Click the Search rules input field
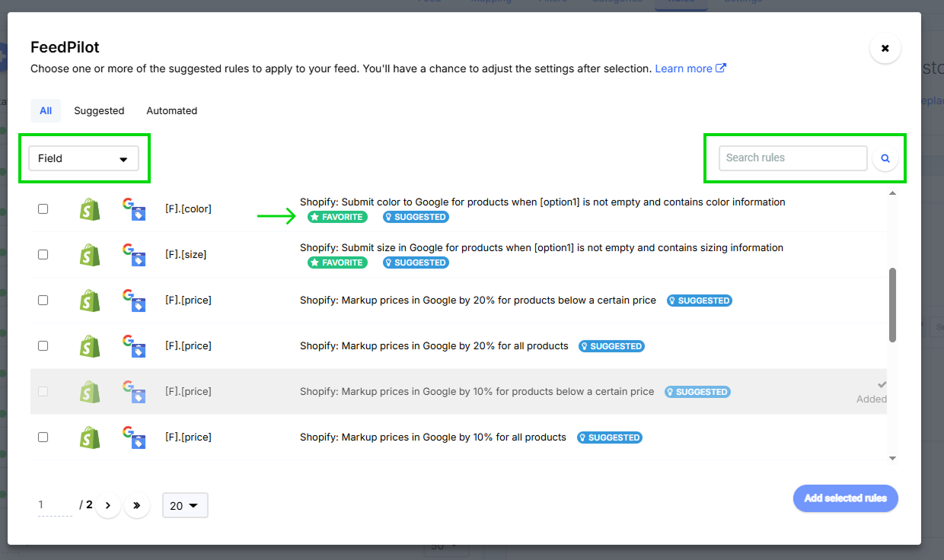The width and height of the screenshot is (944, 560). (793, 158)
